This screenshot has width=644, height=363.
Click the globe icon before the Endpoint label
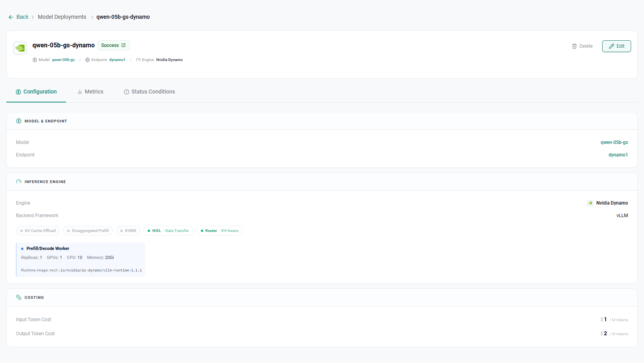pos(88,60)
